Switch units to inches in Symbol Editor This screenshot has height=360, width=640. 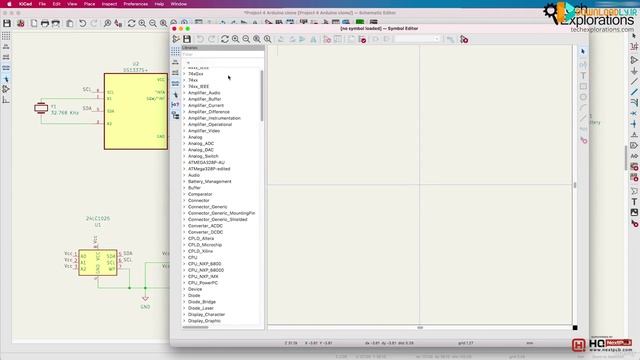[x=175, y=62]
